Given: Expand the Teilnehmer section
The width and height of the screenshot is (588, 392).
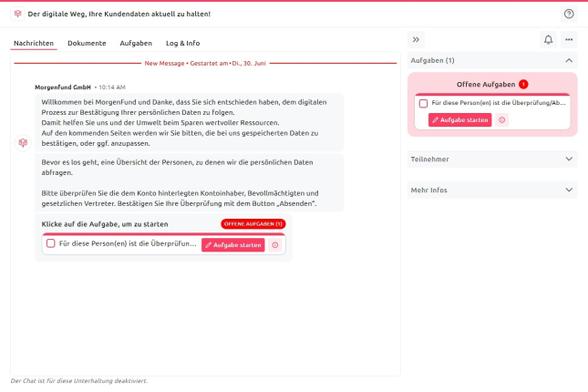Looking at the screenshot, I should 492,159.
